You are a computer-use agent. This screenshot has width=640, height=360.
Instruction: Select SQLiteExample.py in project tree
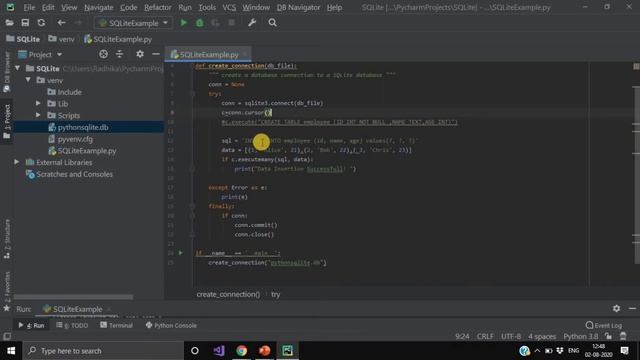point(82,151)
